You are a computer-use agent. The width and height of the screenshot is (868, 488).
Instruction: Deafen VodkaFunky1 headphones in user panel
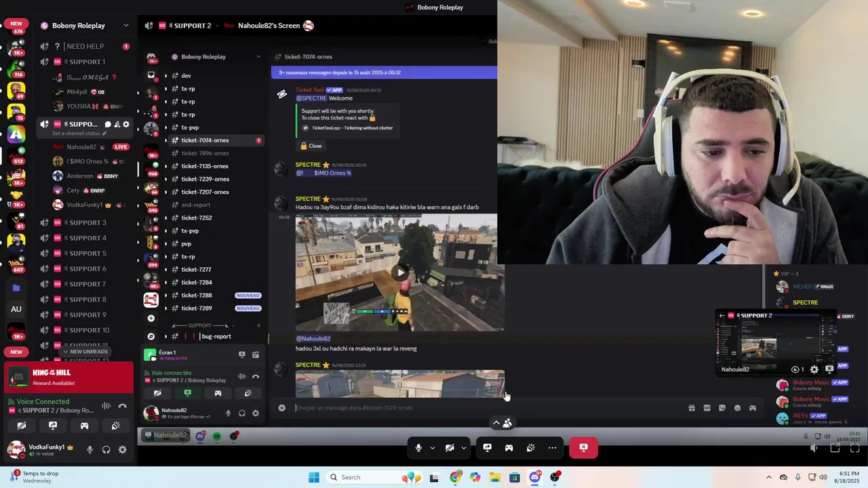106,449
